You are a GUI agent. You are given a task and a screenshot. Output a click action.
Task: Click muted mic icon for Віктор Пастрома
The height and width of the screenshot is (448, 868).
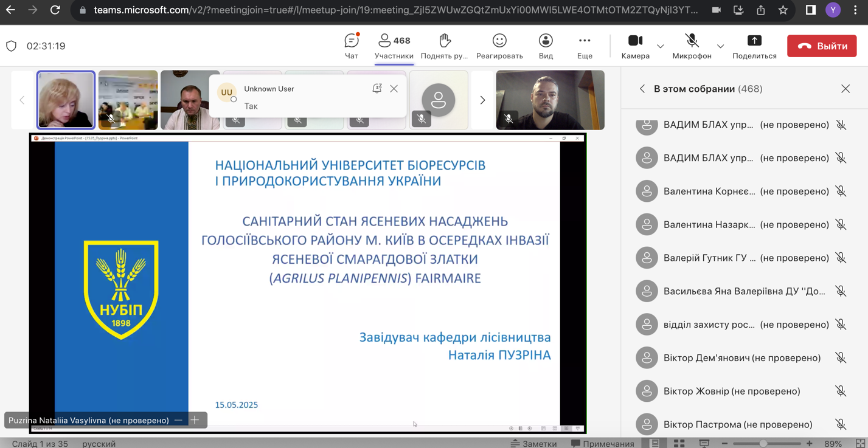[x=841, y=424]
